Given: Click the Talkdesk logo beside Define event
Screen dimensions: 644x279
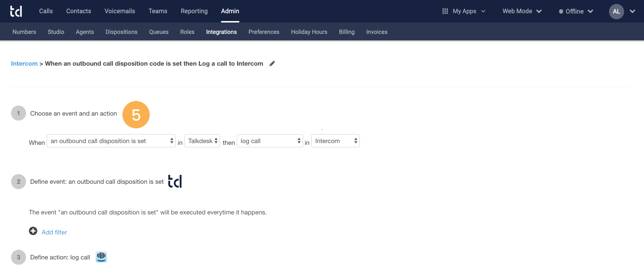Looking at the screenshot, I should click(x=175, y=181).
